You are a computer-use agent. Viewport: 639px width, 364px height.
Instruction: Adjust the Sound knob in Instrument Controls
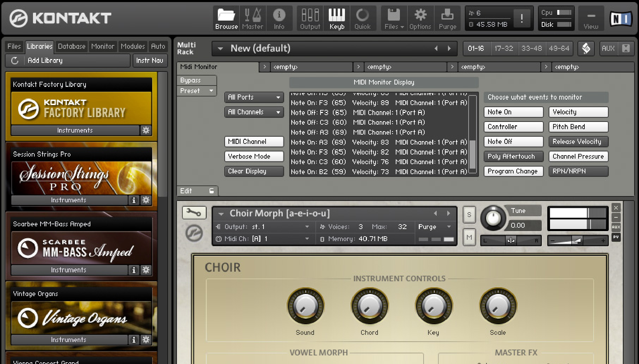click(x=305, y=306)
